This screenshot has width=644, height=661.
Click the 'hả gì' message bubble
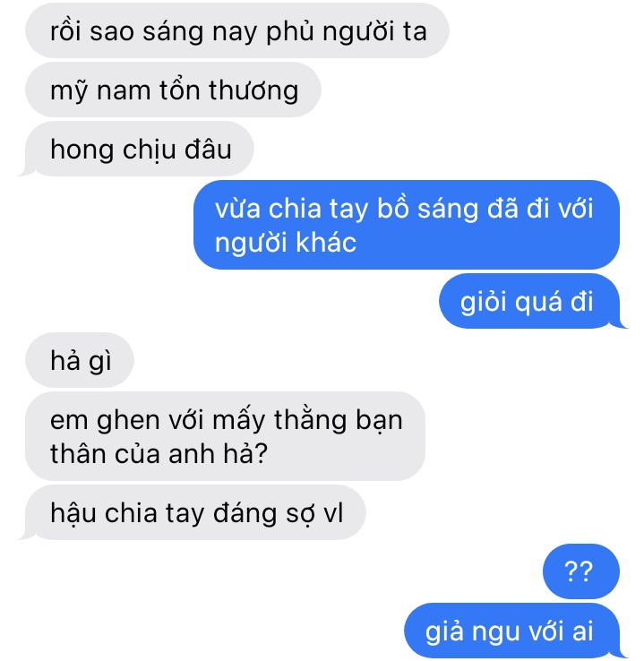[x=80, y=360]
